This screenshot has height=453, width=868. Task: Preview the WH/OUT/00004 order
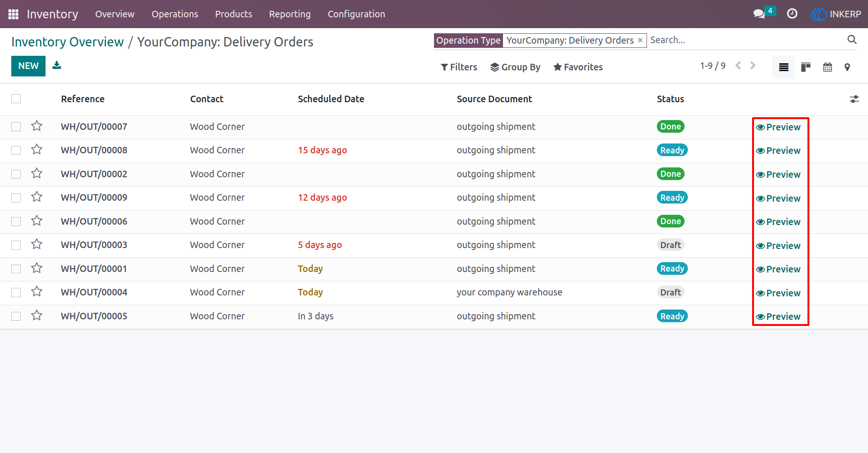click(778, 293)
